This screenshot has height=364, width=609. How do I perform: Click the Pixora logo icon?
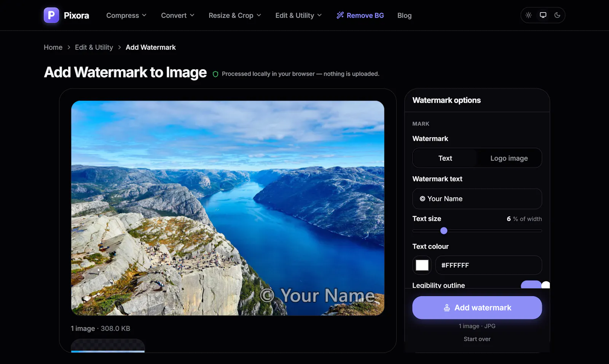point(51,15)
